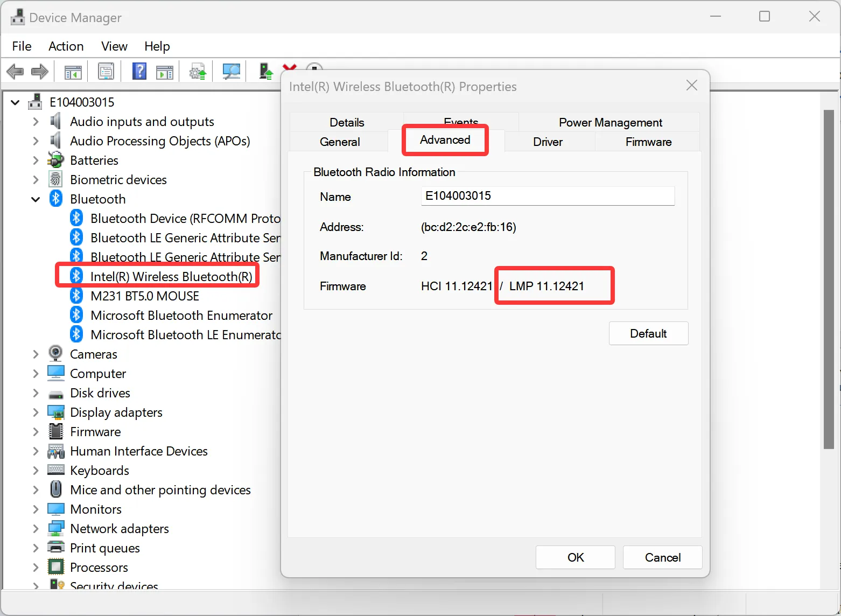
Task: Select Intel(R) Wireless Bluetooth(R) device
Action: tap(171, 276)
